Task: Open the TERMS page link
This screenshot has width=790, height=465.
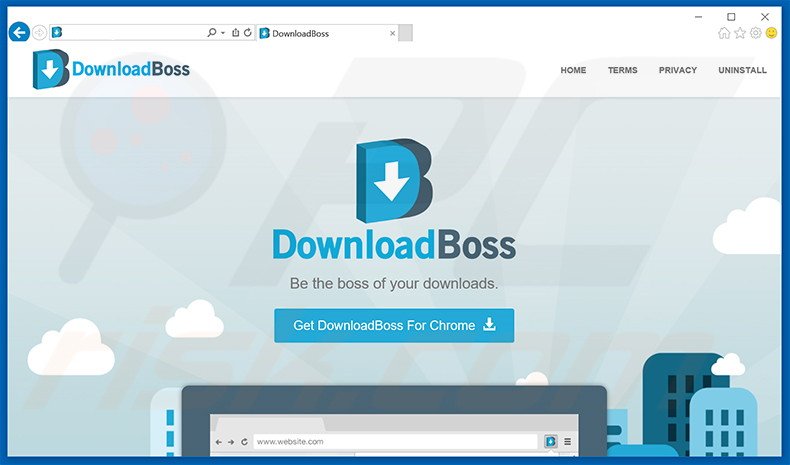Action: click(622, 71)
